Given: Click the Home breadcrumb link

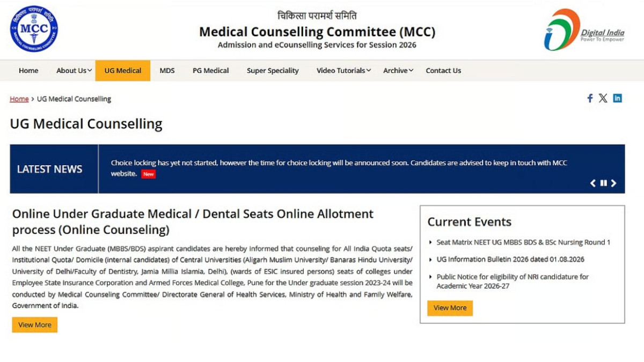Looking at the screenshot, I should [19, 99].
